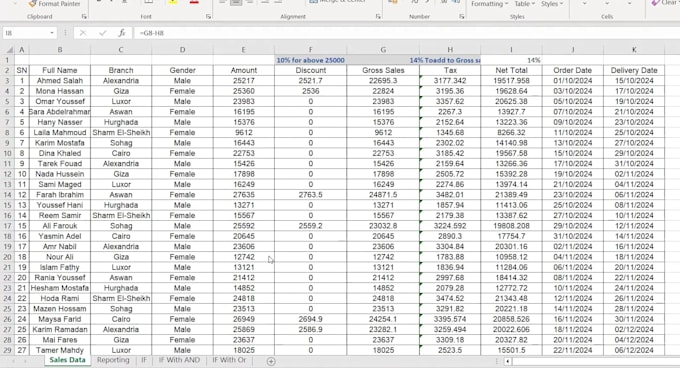The width and height of the screenshot is (680, 368).
Task: Open the Conditional Formatting dropdown
Action: click(490, 4)
